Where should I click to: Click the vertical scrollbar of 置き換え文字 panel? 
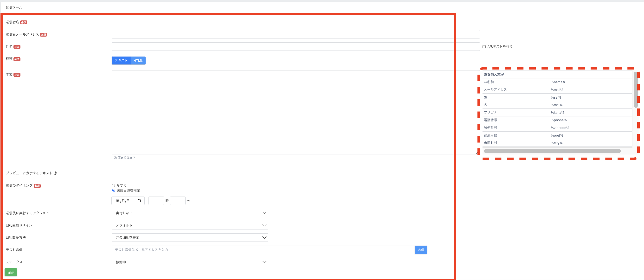tap(636, 90)
